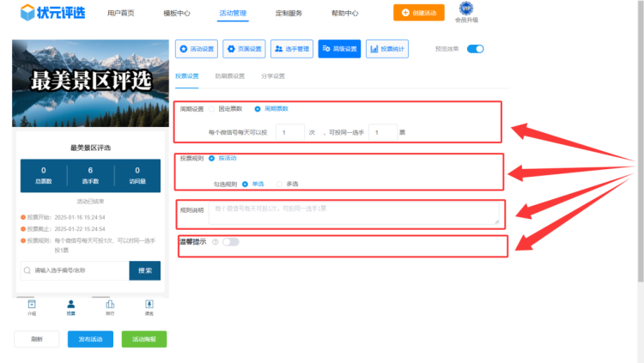Toggle the 预览效果 switch
This screenshot has width=644, height=363.
pyautogui.click(x=475, y=49)
